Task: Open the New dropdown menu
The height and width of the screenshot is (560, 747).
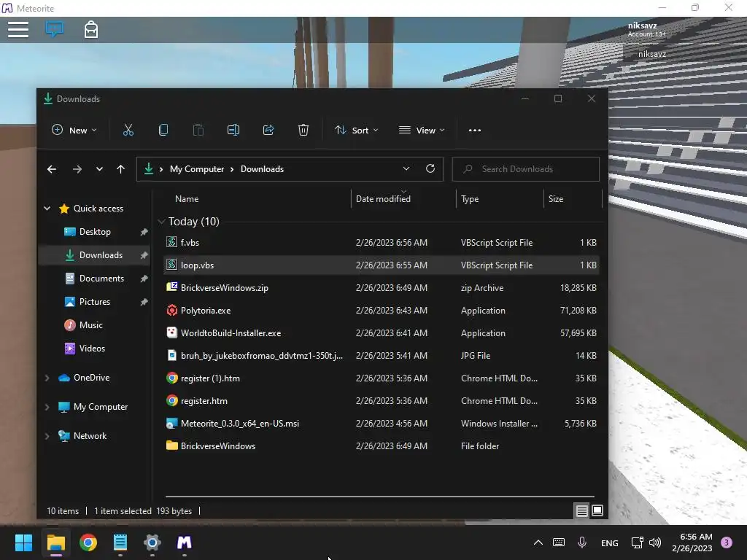Action: [74, 130]
